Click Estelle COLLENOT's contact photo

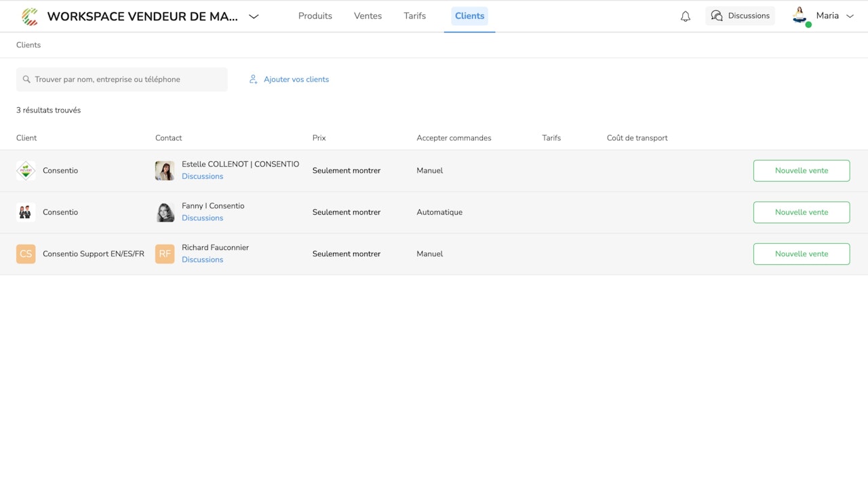[x=165, y=171]
